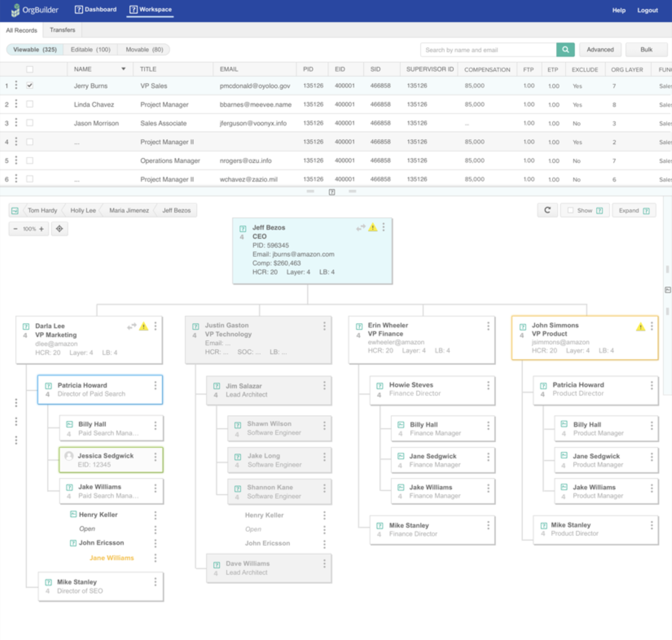Check the Operations Manager row checkbox
Image resolution: width=672 pixels, height=640 pixels.
tap(30, 160)
